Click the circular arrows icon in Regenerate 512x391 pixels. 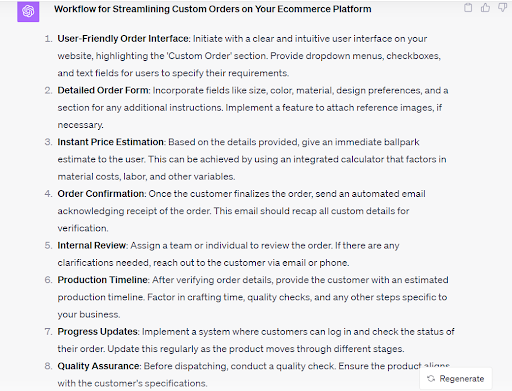coord(431,379)
